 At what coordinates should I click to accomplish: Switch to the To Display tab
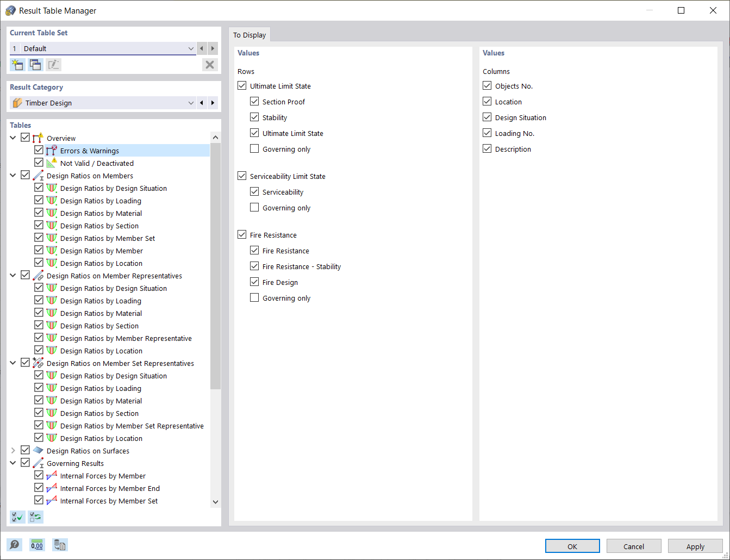pos(249,34)
